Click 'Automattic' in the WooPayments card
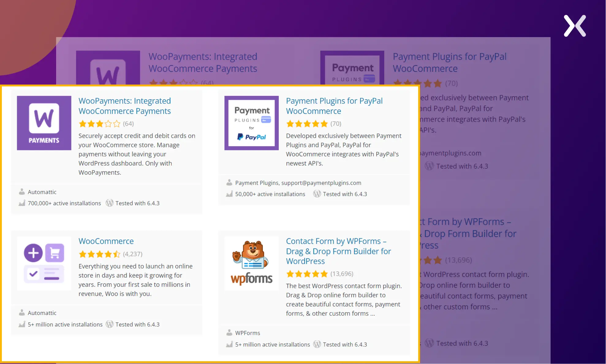The width and height of the screenshot is (606, 364). [x=42, y=192]
